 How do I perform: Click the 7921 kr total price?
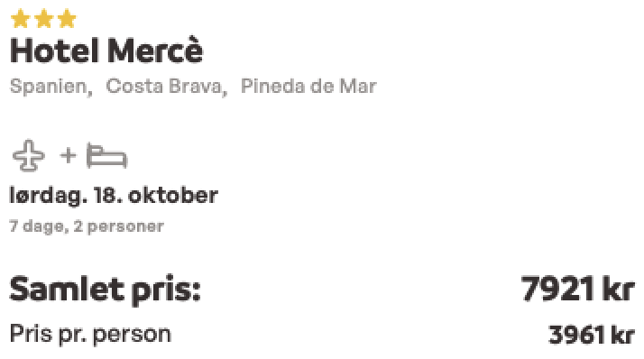click(578, 289)
